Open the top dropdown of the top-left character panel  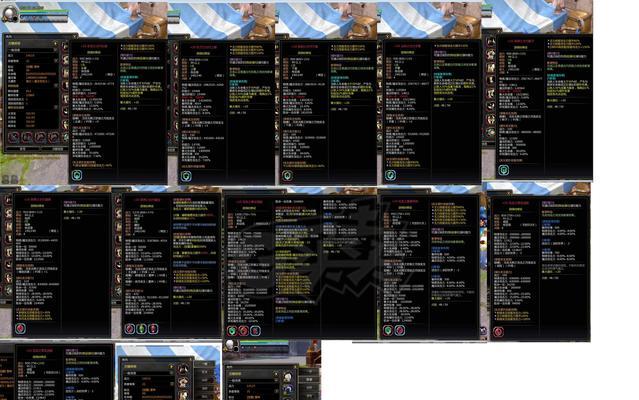tap(33, 43)
